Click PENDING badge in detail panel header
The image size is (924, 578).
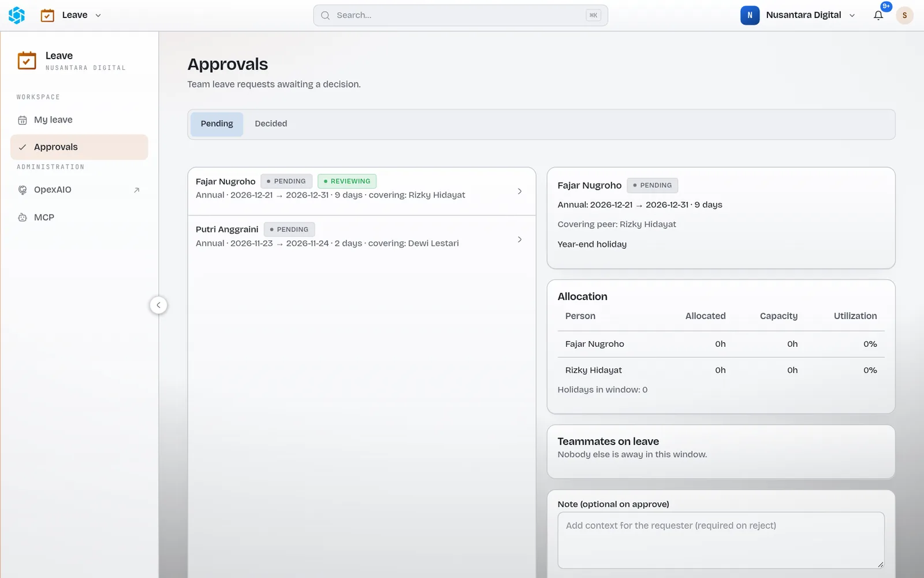(x=653, y=186)
